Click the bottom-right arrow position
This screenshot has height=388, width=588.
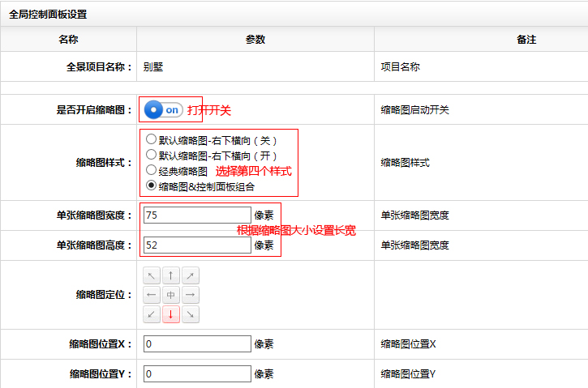coord(190,314)
